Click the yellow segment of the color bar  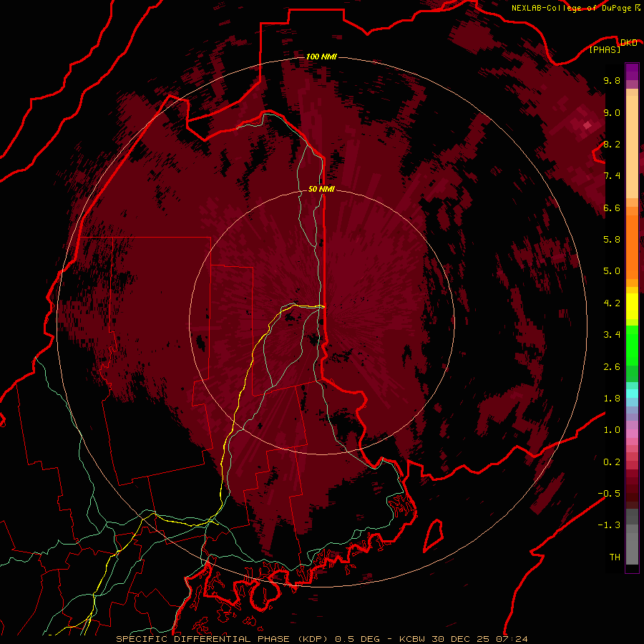[x=632, y=306]
